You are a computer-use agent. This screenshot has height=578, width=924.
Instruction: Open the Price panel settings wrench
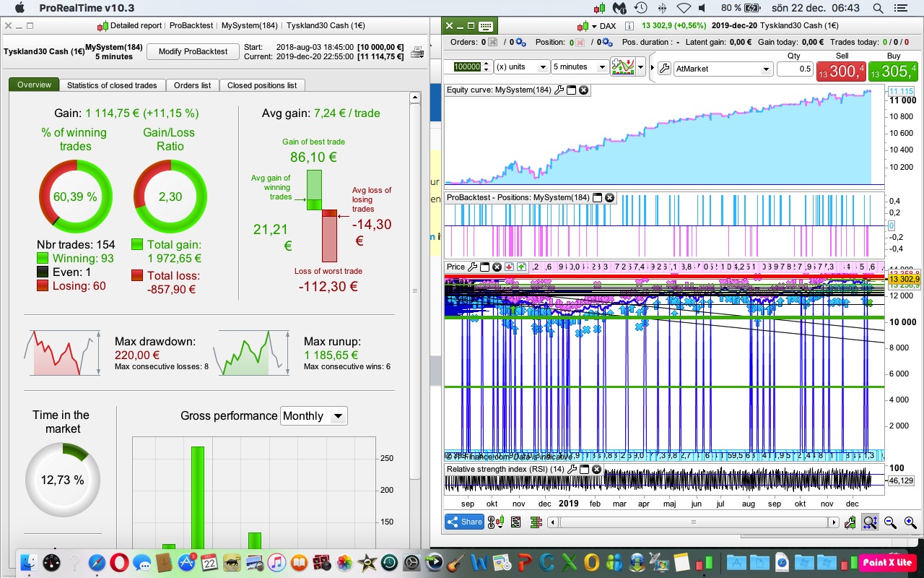point(472,267)
